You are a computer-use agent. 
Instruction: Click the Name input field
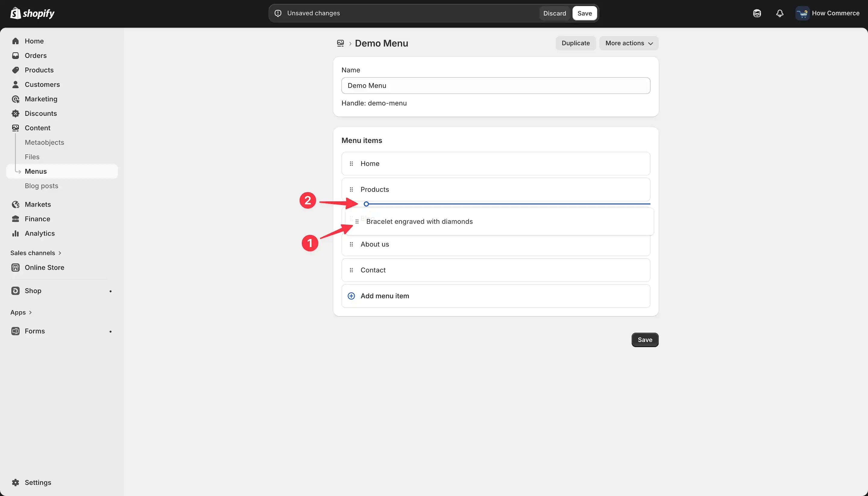coord(495,86)
